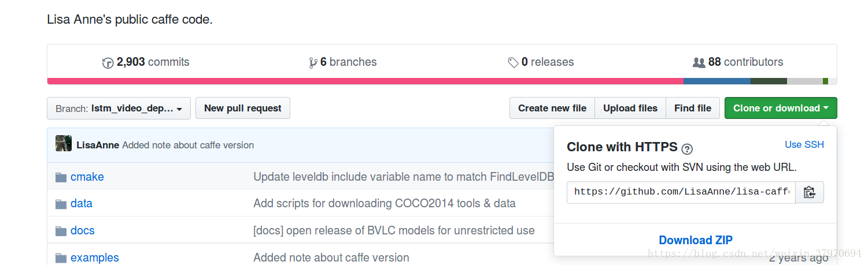Click the Download ZIP link
This screenshot has width=868, height=265.
coord(695,240)
